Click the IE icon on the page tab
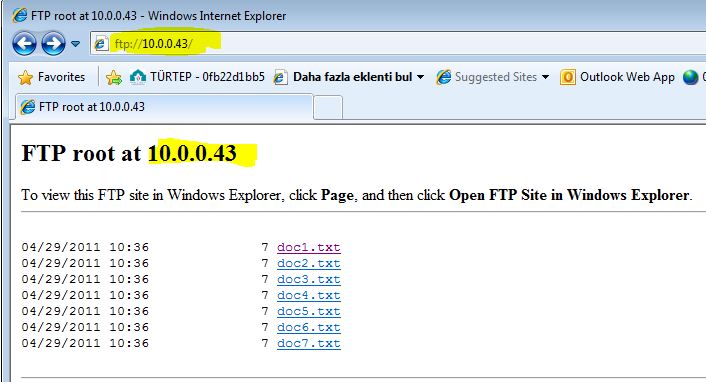 tap(28, 107)
